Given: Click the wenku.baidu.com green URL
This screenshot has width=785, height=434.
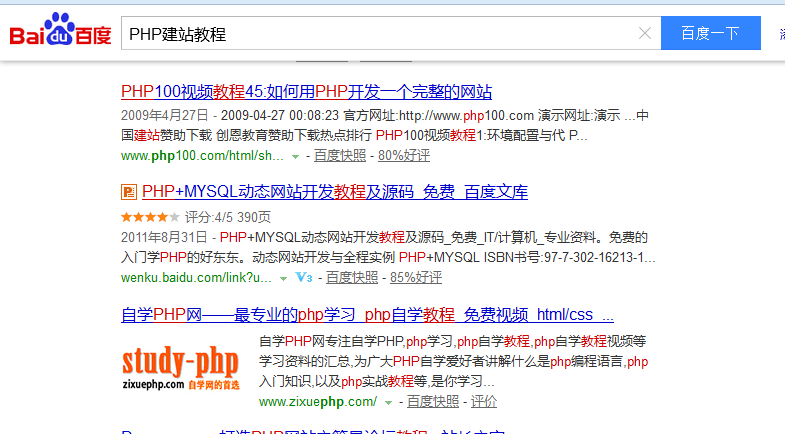Looking at the screenshot, I should tap(196, 277).
